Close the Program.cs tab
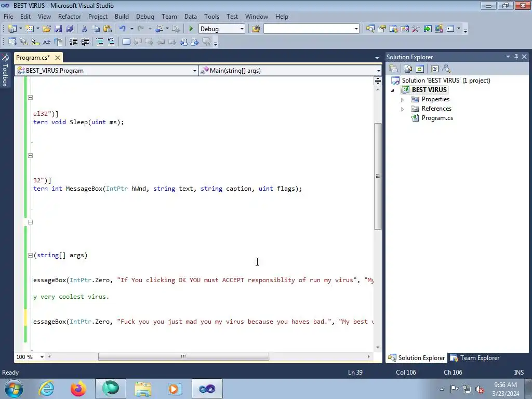Viewport: 532px width, 399px height. tap(58, 58)
